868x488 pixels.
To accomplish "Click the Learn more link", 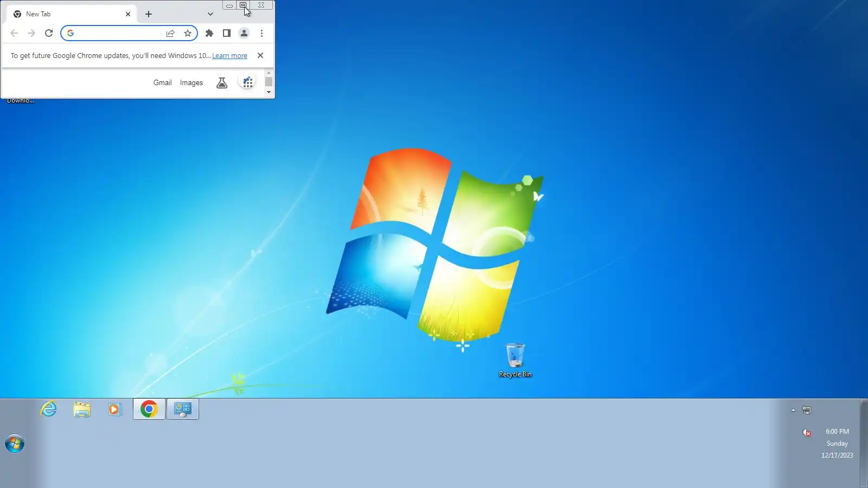I will [x=229, y=56].
